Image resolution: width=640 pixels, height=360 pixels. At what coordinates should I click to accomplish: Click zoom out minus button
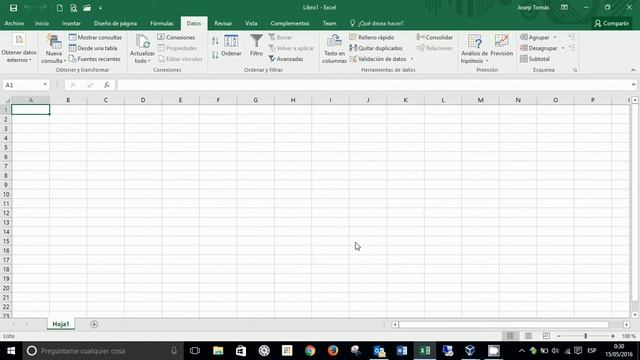pos(558,336)
